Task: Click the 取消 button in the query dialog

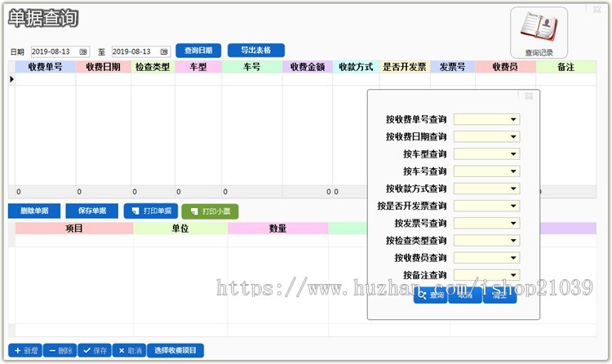Action: [465, 295]
